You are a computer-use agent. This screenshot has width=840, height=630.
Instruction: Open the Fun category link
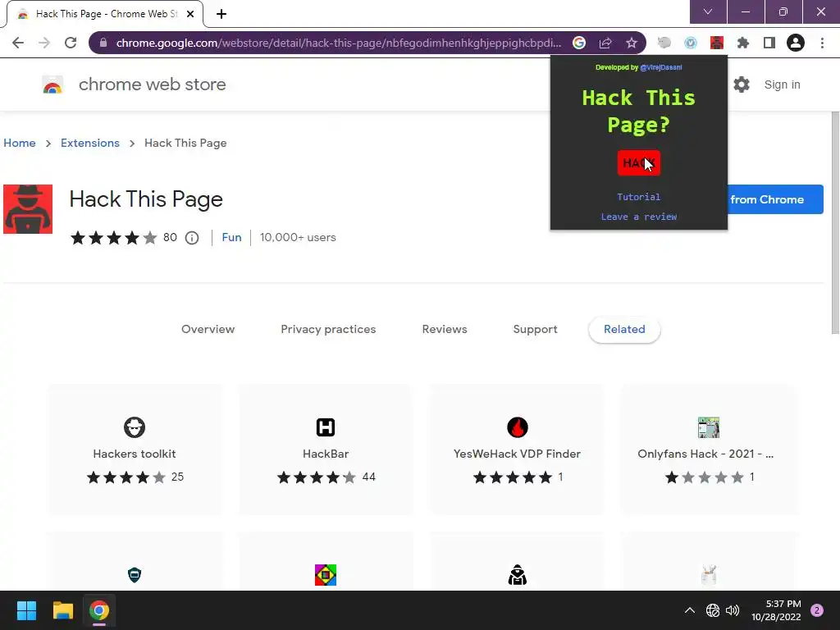(231, 237)
